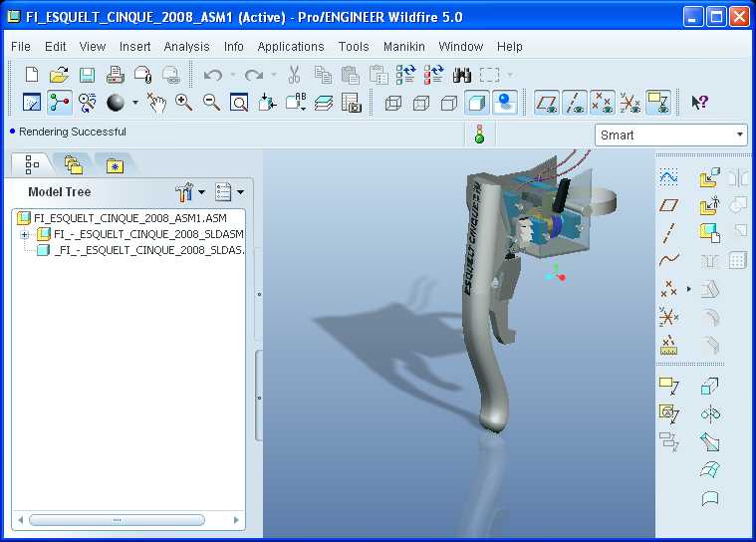Select _FI_-_ESQUELT_CINQUE_2008_SLDAS part item
Screen dimensions: 756x542
click(140, 250)
